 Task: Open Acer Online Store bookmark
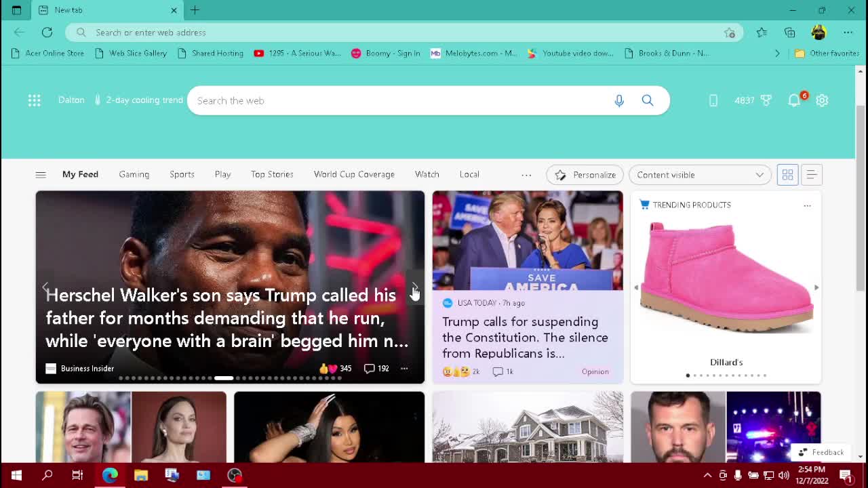(47, 53)
